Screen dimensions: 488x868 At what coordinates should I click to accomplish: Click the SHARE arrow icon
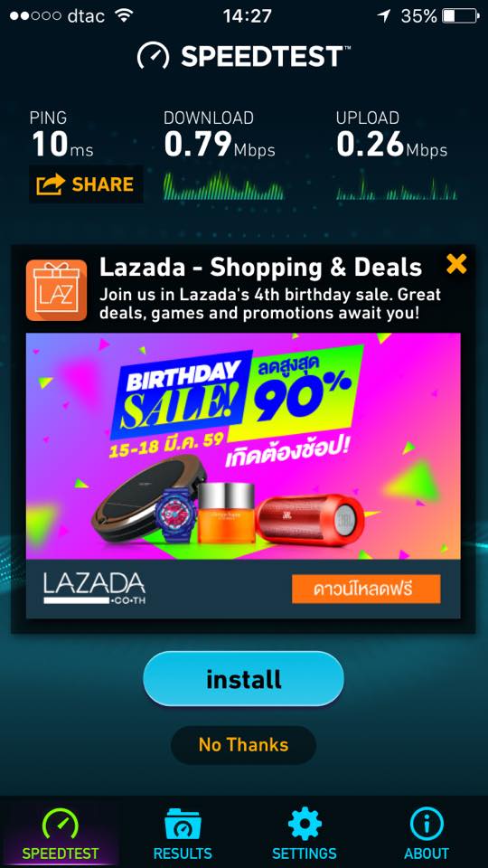click(51, 184)
